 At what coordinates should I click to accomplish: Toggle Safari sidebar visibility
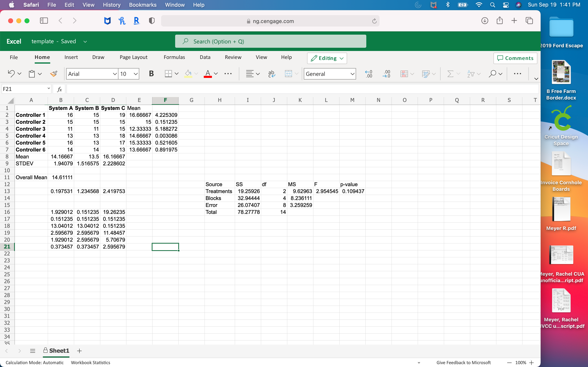point(44,21)
